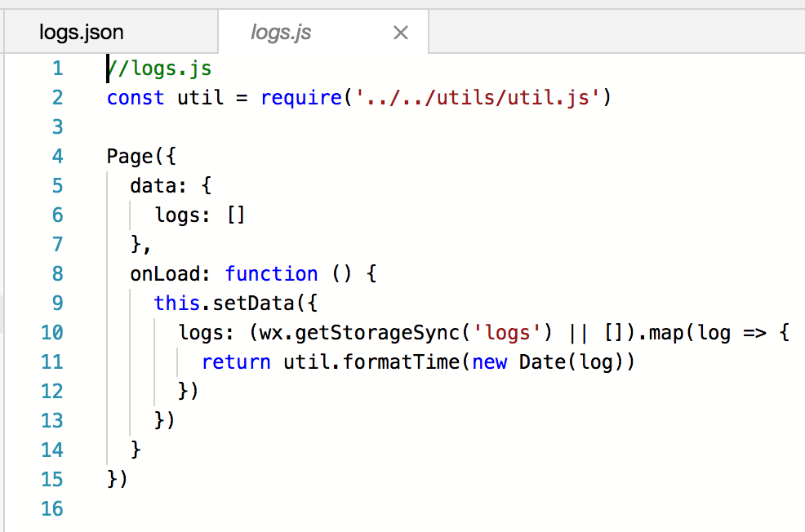Click line number 4 in gutter

(57, 156)
